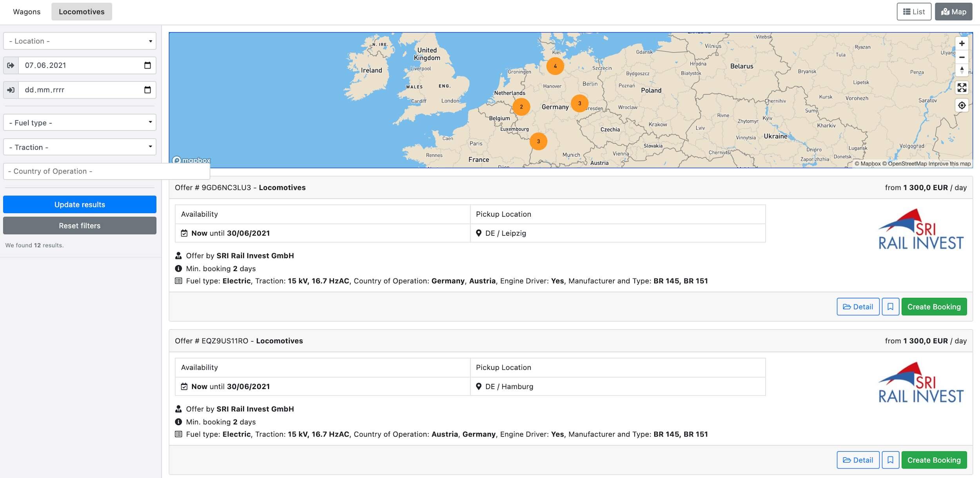980x478 pixels.
Task: Enter fullscreen map mode
Action: pos(962,88)
